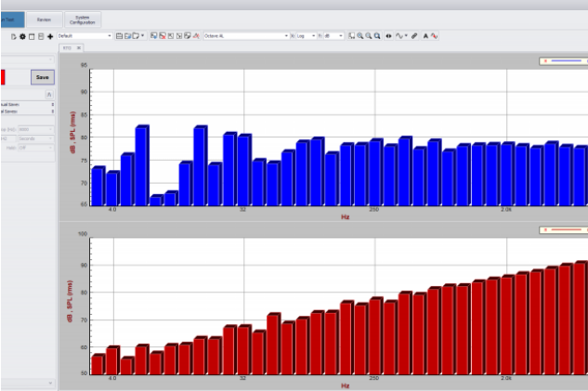Select the RTD document tab
The image size is (588, 391).
[x=68, y=47]
